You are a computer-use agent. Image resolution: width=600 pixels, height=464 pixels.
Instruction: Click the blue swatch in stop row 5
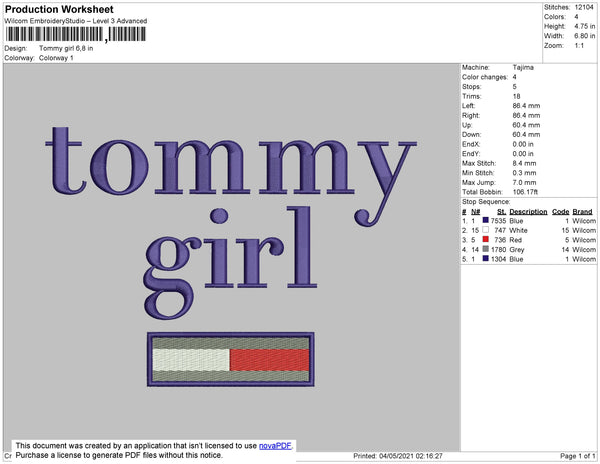pyautogui.click(x=486, y=259)
